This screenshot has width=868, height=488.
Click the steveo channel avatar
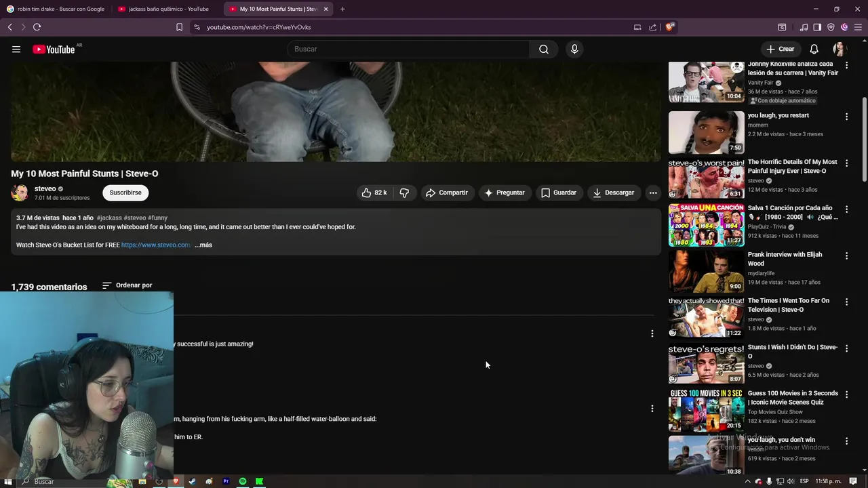pos(20,192)
